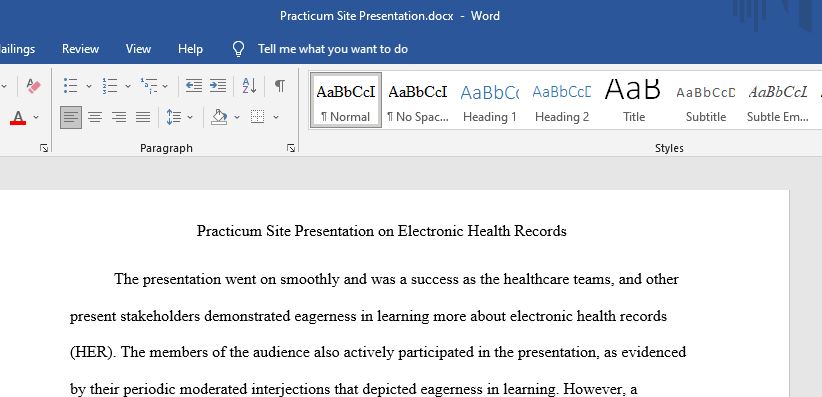Click 'Tell me what you want to do' box
Image resolution: width=822 pixels, height=397 pixels.
333,49
